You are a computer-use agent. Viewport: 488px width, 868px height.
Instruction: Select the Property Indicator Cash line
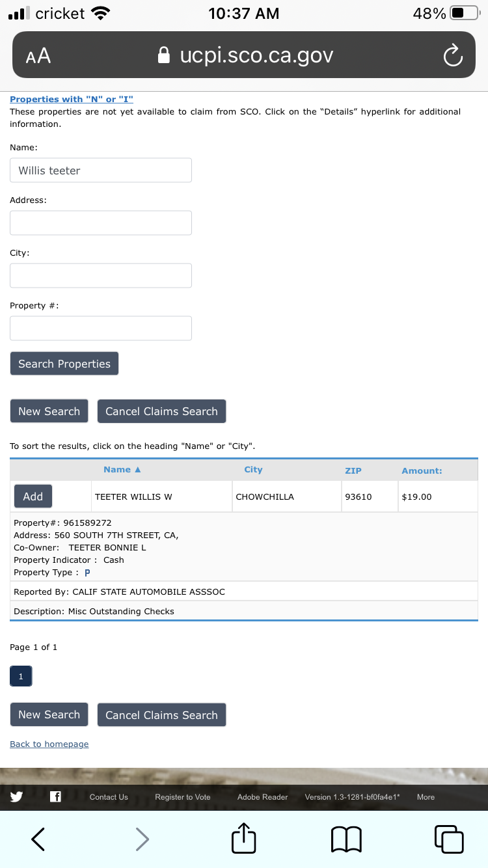click(69, 560)
